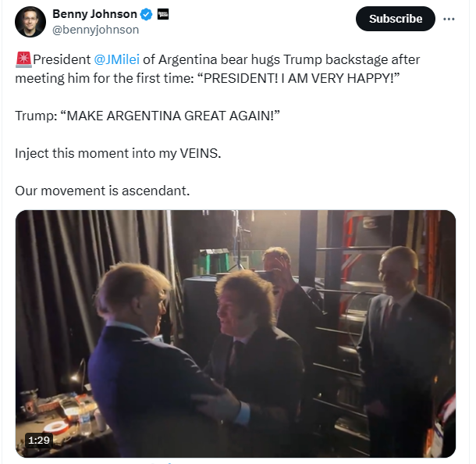Click the 1:29 video duration badge
This screenshot has width=476, height=464.
pyautogui.click(x=38, y=439)
